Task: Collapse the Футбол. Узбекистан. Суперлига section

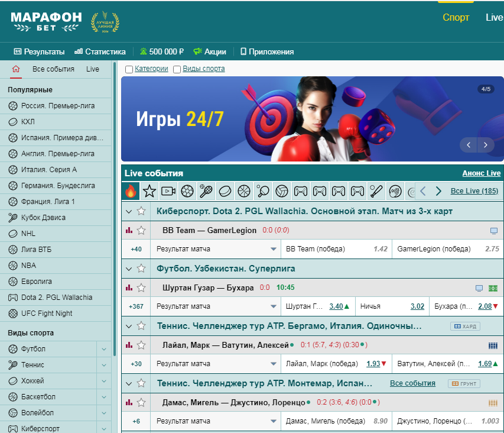Action: pyautogui.click(x=129, y=269)
